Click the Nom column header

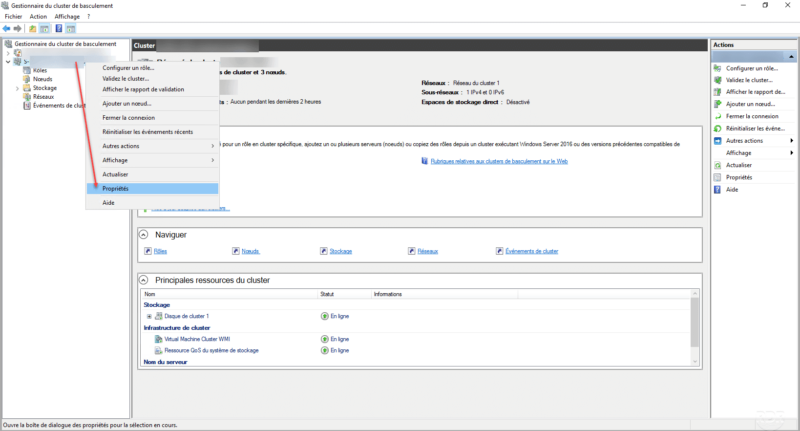229,294
